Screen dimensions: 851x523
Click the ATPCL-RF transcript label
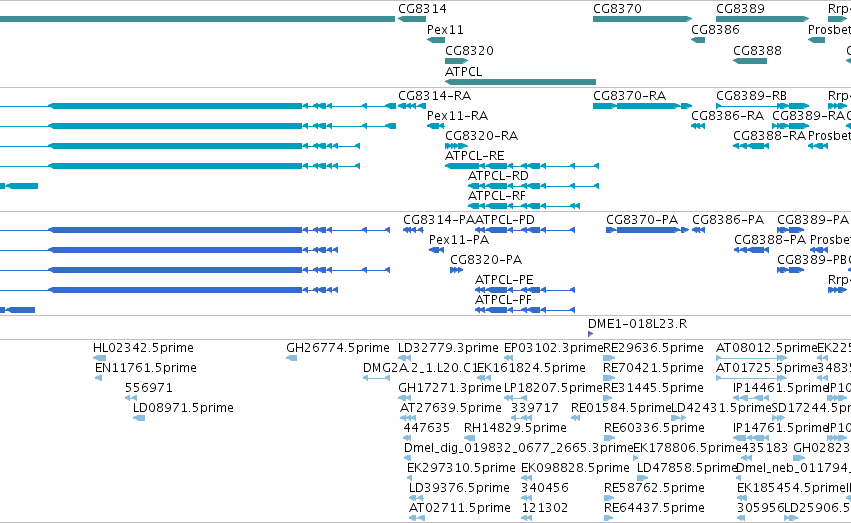pos(497,196)
